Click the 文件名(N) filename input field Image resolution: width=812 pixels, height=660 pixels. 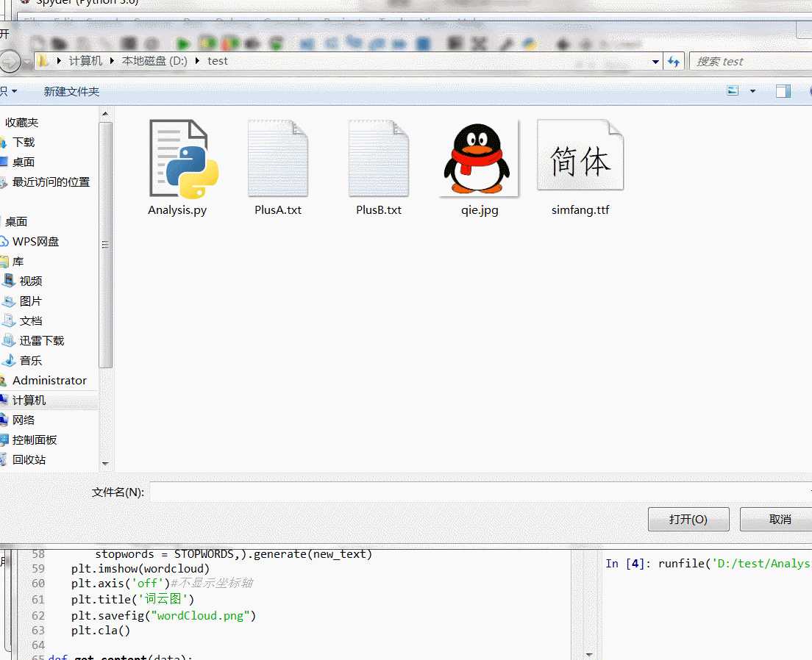pyautogui.click(x=480, y=492)
